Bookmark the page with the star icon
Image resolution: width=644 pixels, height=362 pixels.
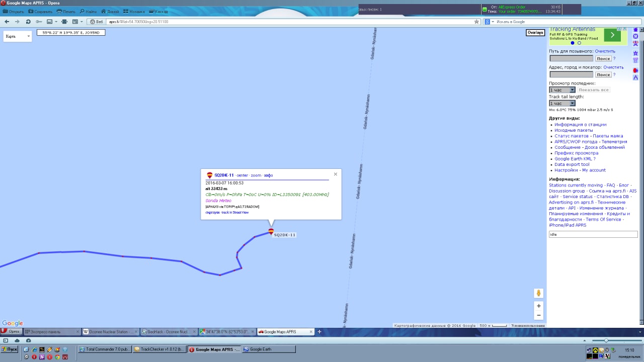[x=476, y=22]
